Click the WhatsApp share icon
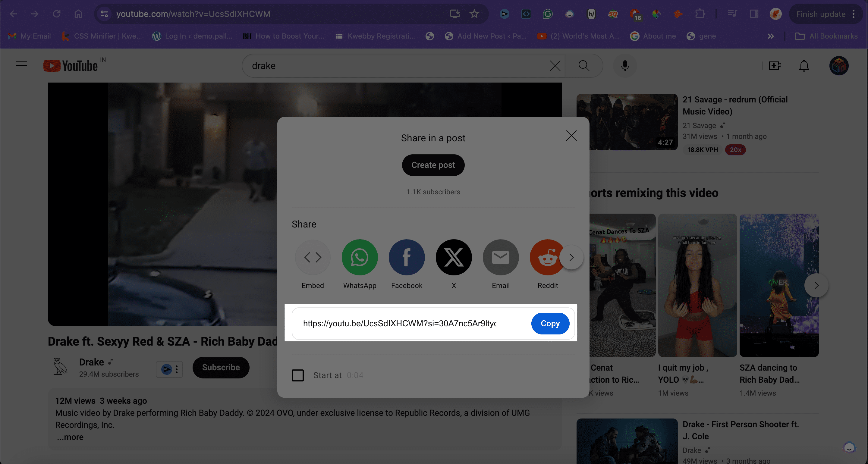The width and height of the screenshot is (868, 464). [x=360, y=257]
